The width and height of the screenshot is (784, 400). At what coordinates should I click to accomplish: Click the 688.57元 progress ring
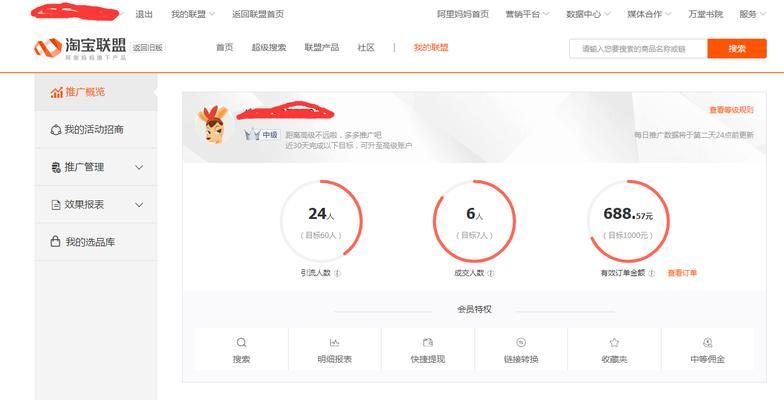628,221
